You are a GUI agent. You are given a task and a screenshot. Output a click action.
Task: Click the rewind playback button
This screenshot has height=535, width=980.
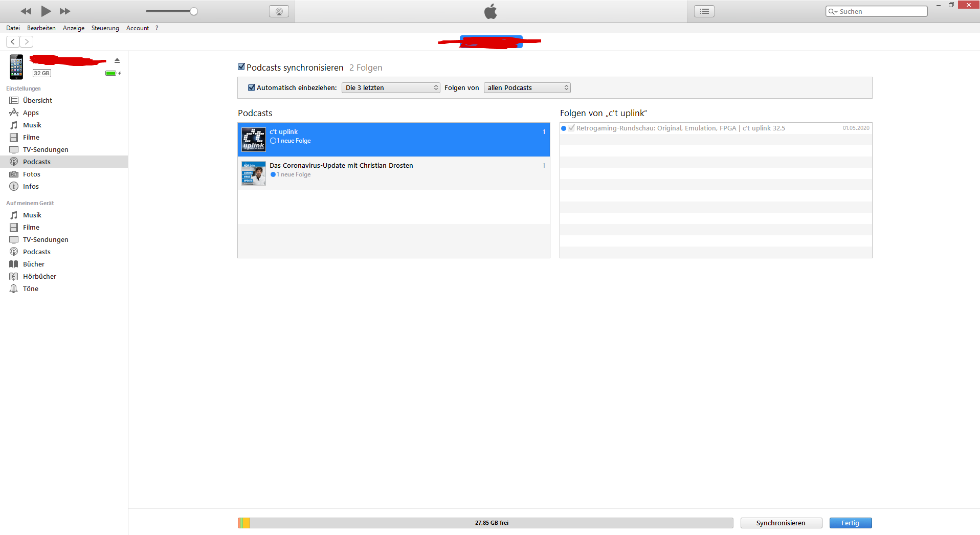click(26, 11)
